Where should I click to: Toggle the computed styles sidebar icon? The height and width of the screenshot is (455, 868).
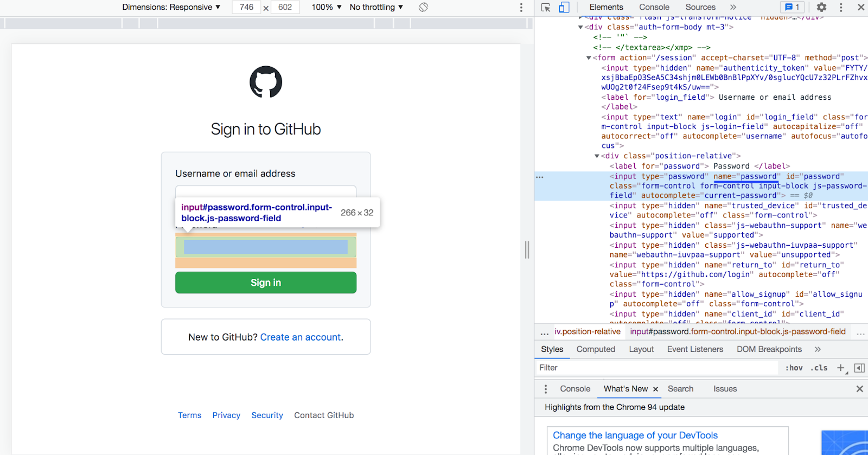coord(859,368)
